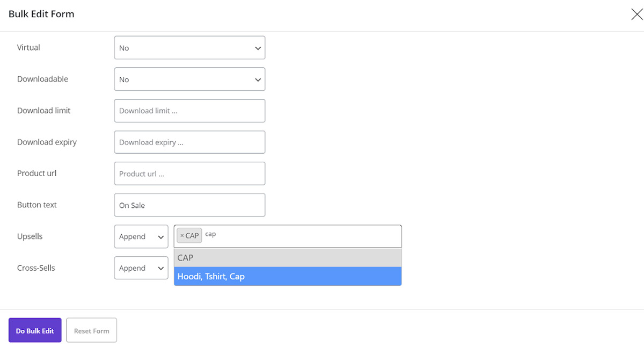Click the Button text field containing On Sale
This screenshot has height=347, width=644.
tap(189, 205)
